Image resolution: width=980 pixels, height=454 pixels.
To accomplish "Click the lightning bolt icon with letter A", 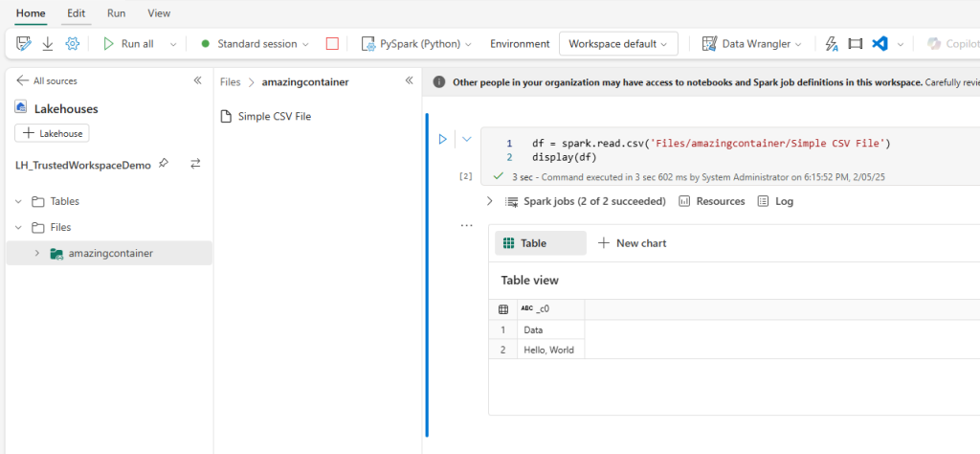I will (832, 44).
